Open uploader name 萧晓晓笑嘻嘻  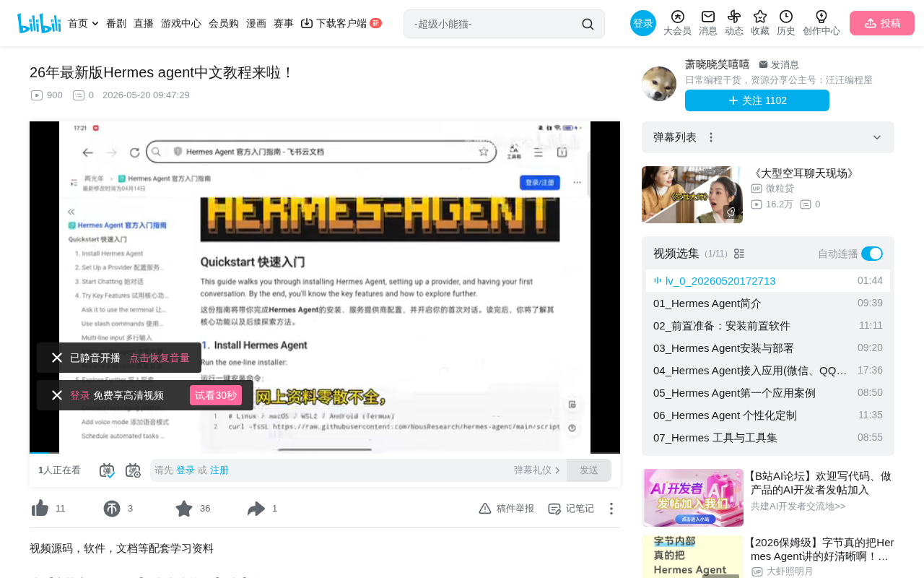(x=718, y=64)
